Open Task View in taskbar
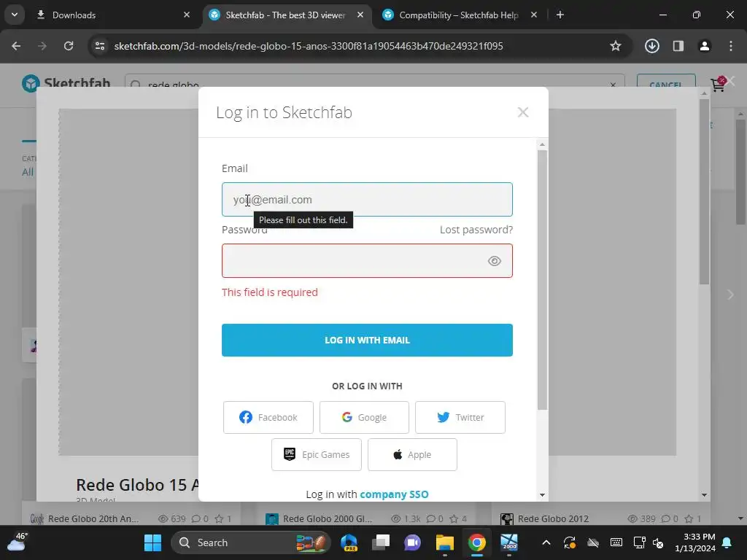This screenshot has width=747, height=560. tap(381, 542)
